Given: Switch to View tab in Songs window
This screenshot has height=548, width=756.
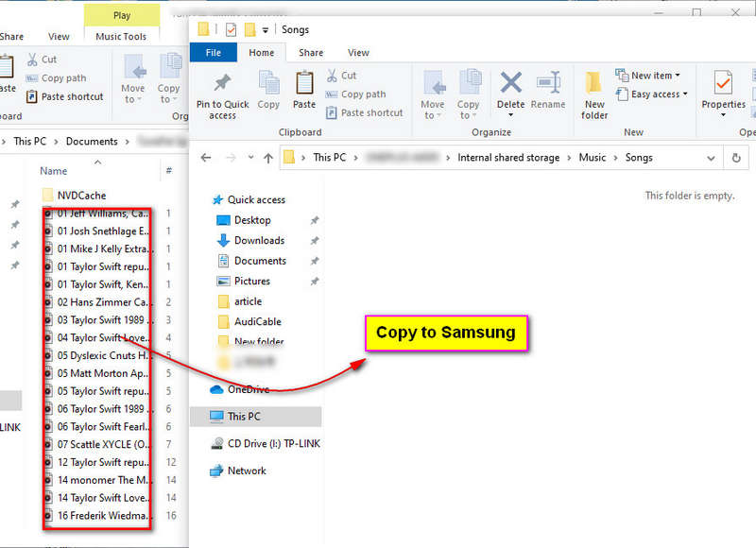Looking at the screenshot, I should pos(358,53).
